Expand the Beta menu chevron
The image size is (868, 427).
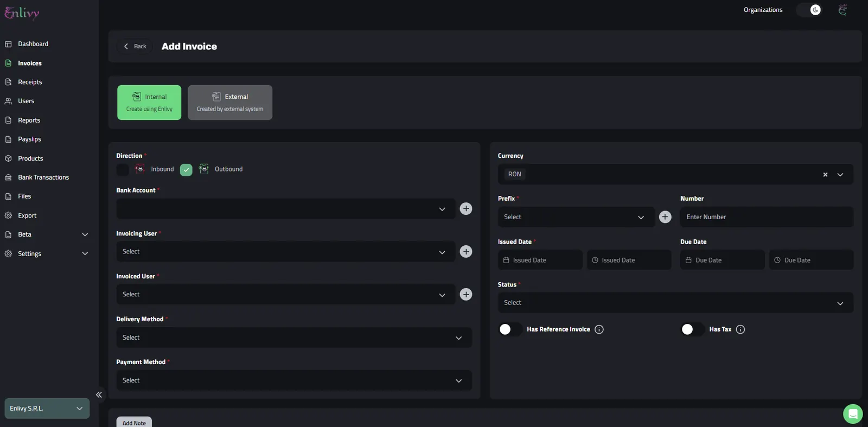pos(85,235)
